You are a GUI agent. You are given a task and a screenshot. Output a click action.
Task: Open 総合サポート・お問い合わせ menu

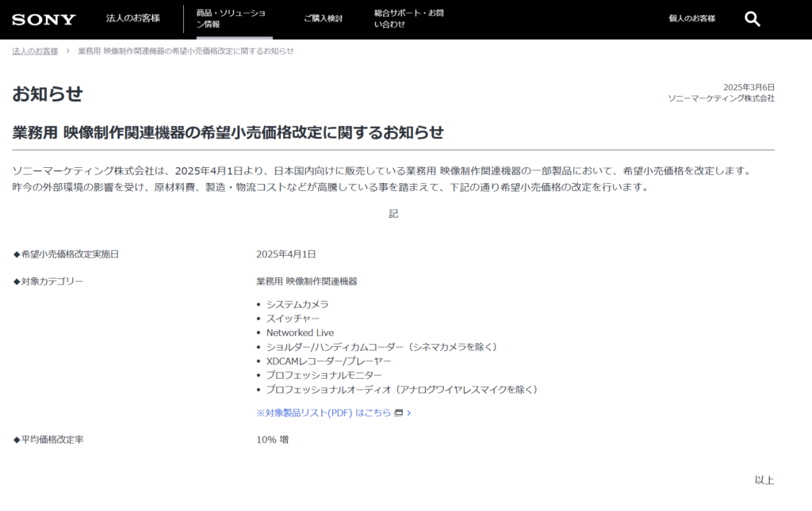[x=408, y=19]
